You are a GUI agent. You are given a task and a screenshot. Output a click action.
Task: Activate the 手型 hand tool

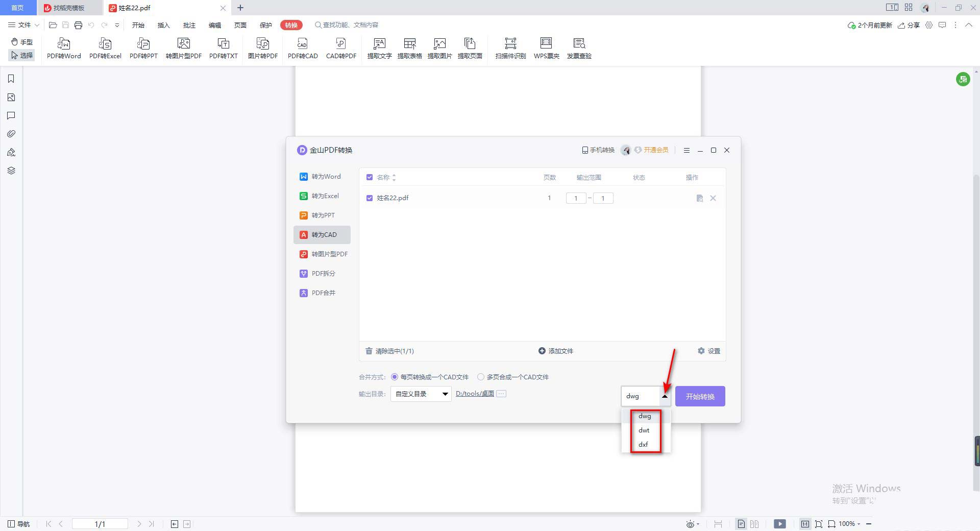[x=22, y=42]
